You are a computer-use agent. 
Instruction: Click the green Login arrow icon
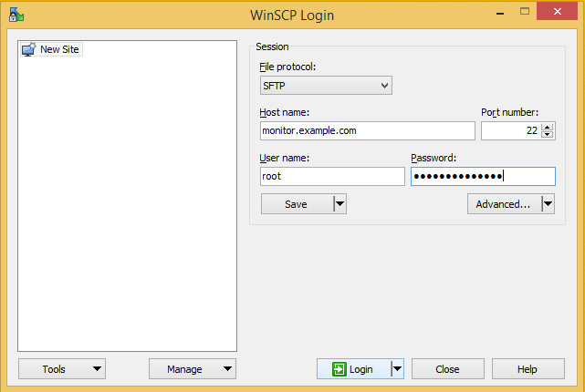pos(340,369)
